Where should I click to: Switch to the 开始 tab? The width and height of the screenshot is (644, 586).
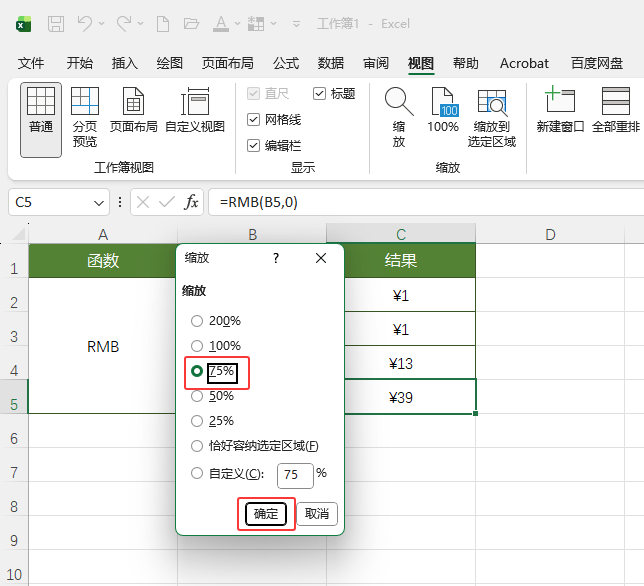pos(80,63)
